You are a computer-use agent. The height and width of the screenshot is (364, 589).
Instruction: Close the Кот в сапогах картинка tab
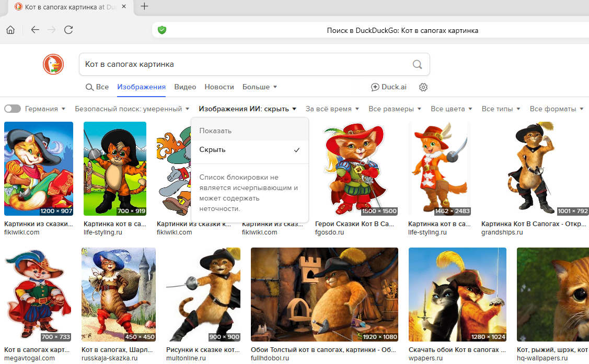click(x=124, y=6)
